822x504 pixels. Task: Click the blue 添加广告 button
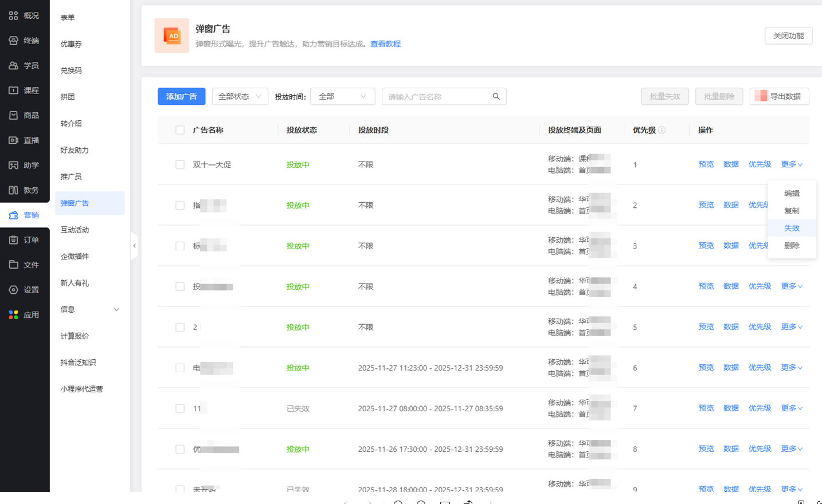[181, 96]
